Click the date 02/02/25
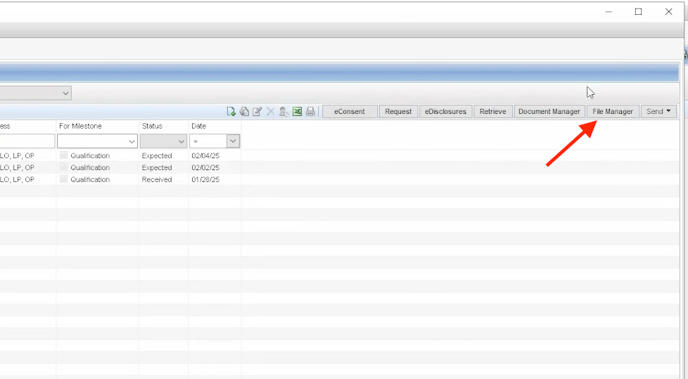 click(x=205, y=168)
